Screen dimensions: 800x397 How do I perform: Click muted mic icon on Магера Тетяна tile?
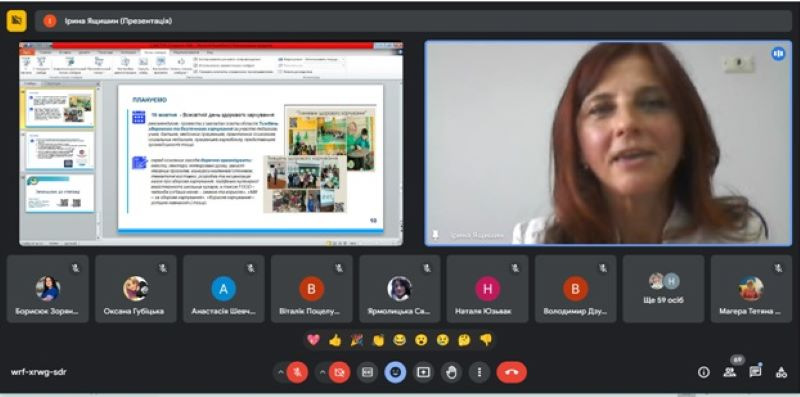pos(779,267)
